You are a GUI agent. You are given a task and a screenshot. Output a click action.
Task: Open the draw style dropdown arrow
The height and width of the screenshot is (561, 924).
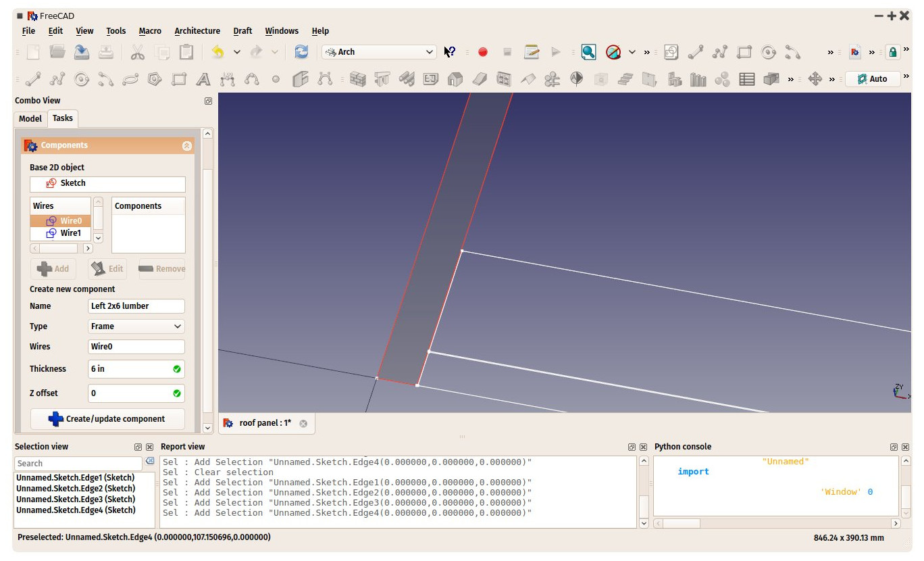tap(632, 52)
